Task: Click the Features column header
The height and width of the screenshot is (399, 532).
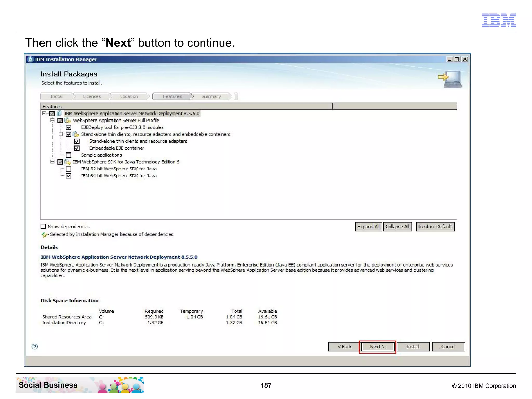Action: click(186, 106)
